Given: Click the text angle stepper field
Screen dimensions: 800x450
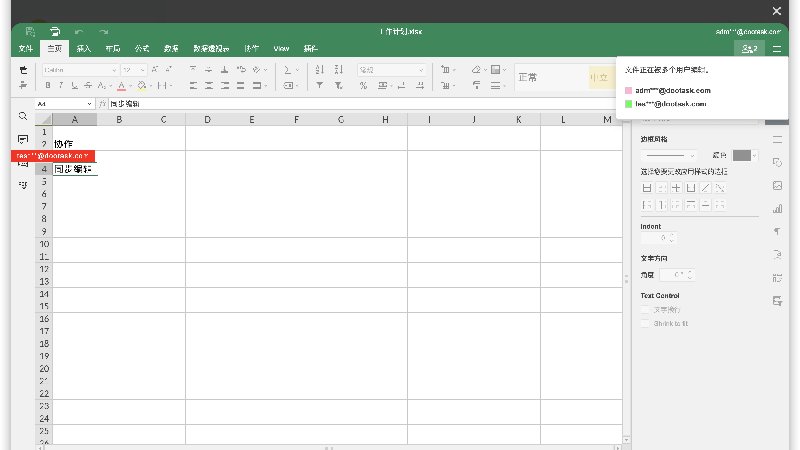Looking at the screenshot, I should (677, 274).
